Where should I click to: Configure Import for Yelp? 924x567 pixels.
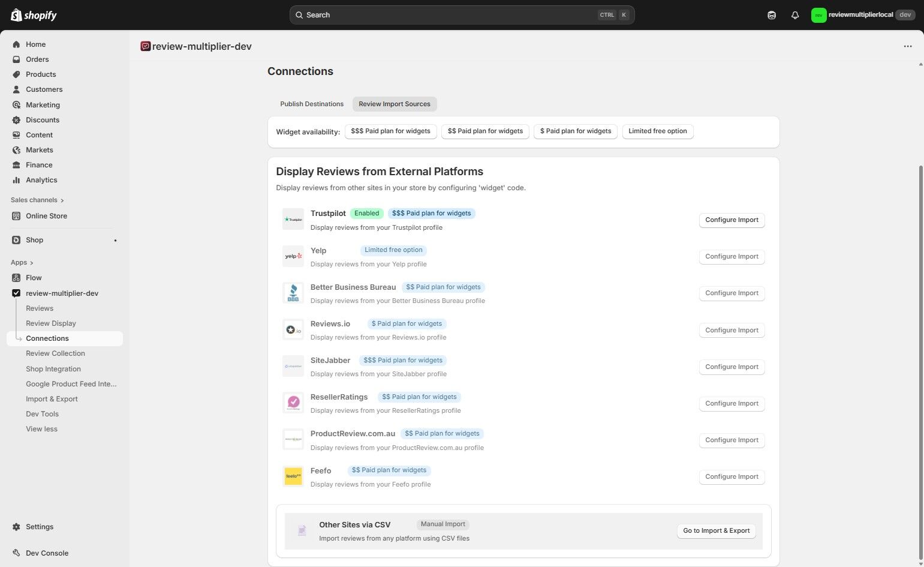pyautogui.click(x=732, y=257)
